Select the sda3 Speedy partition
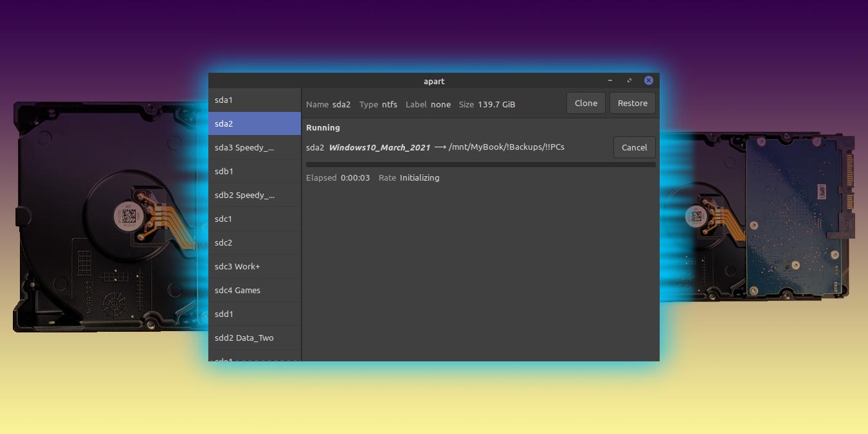Viewport: 868px width, 434px height. pyautogui.click(x=254, y=147)
